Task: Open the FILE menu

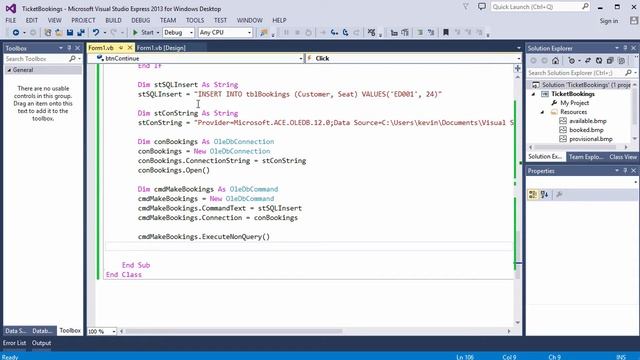Action: click(x=11, y=20)
